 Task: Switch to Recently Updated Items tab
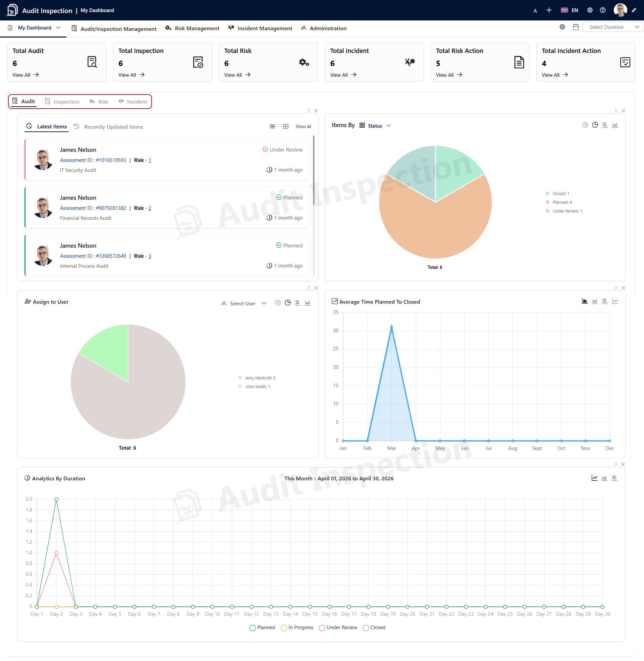(x=108, y=127)
